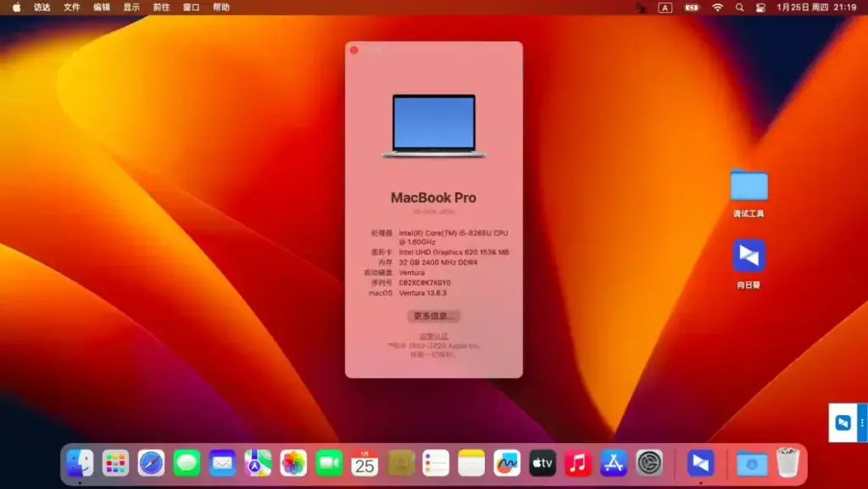The height and width of the screenshot is (489, 868).
Task: Show battery status in the menu bar
Action: (691, 7)
